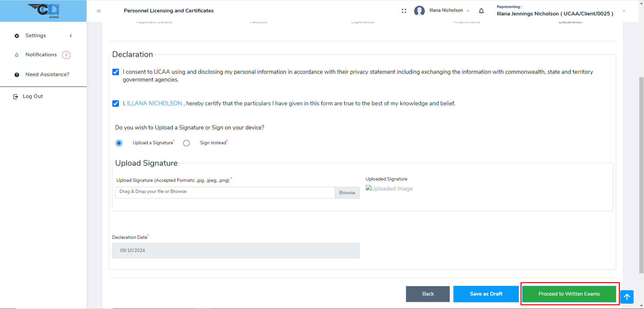Click the user avatar profile icon
Screen dimensions: 644x309
[419, 11]
